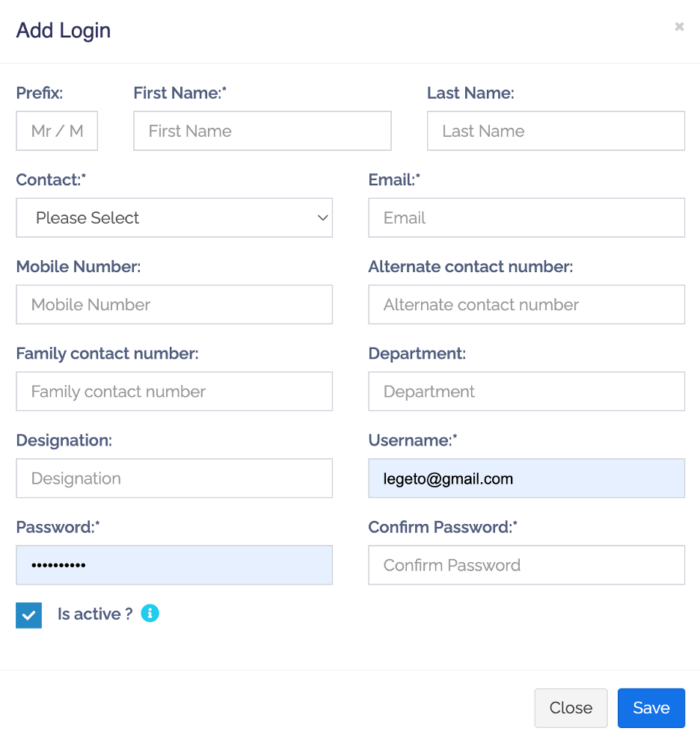This screenshot has height=740, width=700.
Task: Close the Add Login dialog with X
Action: click(679, 27)
